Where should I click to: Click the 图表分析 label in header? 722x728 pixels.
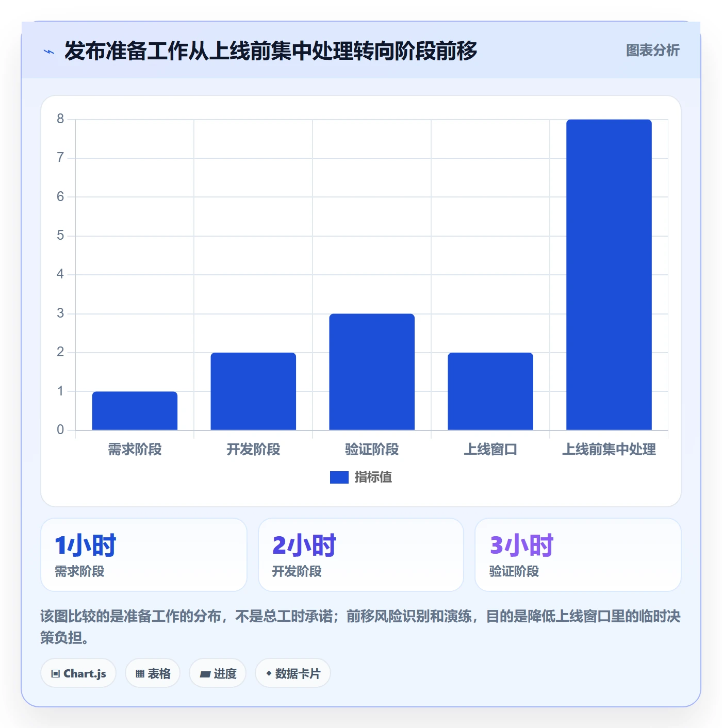pos(652,50)
